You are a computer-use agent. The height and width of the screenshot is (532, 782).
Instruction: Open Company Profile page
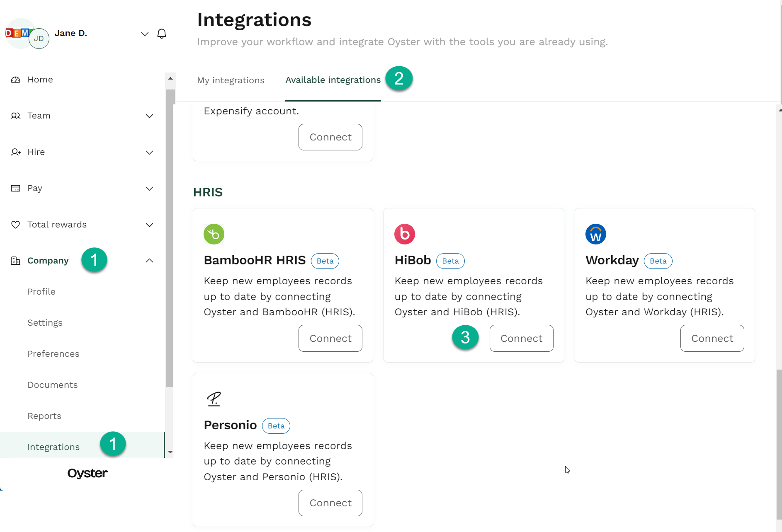(41, 292)
